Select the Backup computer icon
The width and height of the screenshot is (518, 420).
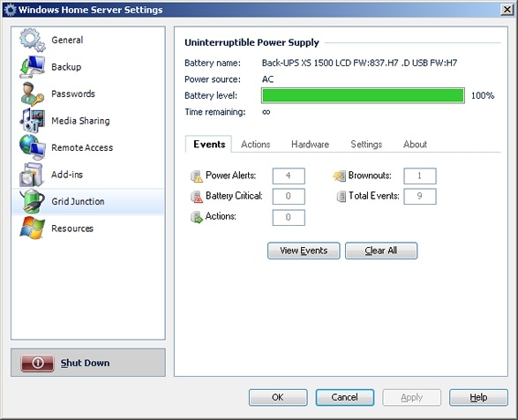pyautogui.click(x=32, y=67)
